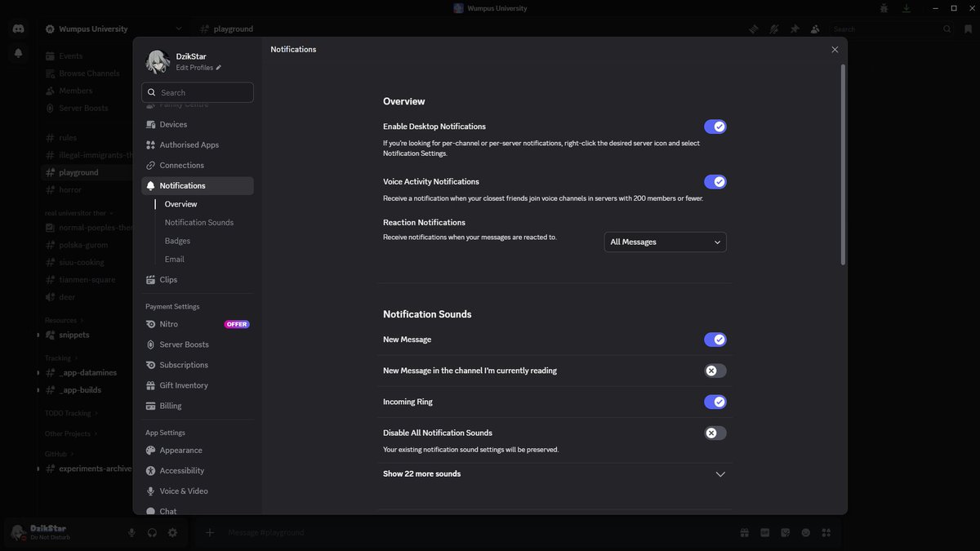Jump to Notification Sounds sub-section
The height and width of the screenshot is (551, 980).
198,222
